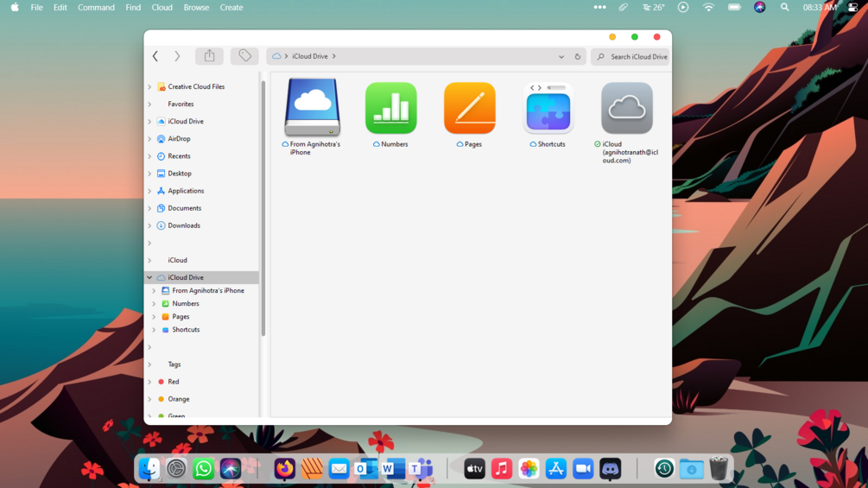
Task: Select Desktop in the sidebar
Action: (180, 174)
